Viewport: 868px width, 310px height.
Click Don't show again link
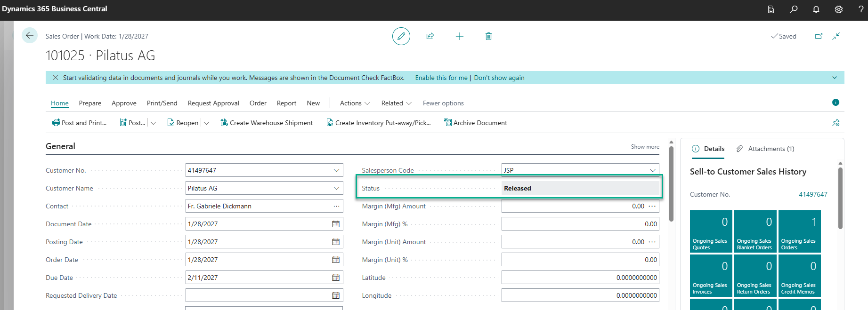click(x=499, y=78)
